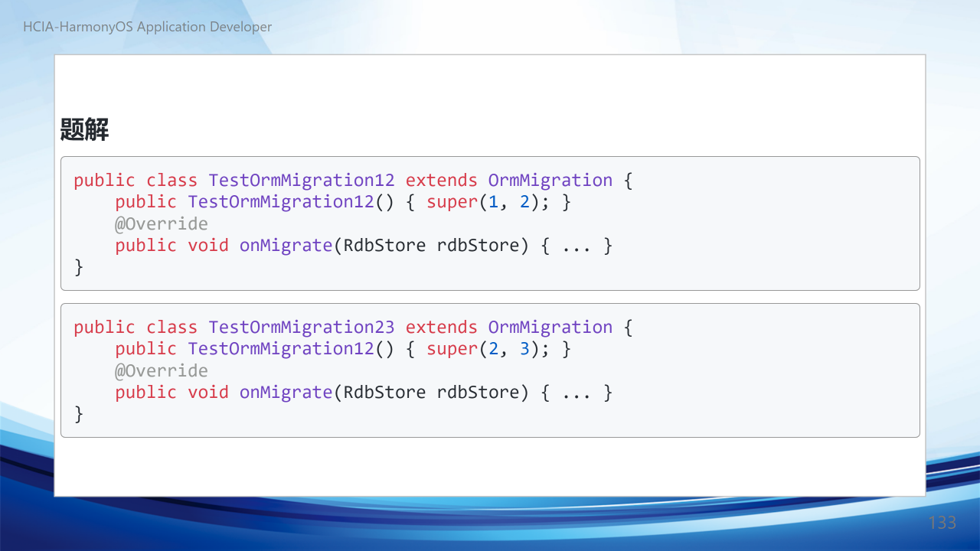
Task: Click OrmMigration in the first class declaration
Action: 550,181
